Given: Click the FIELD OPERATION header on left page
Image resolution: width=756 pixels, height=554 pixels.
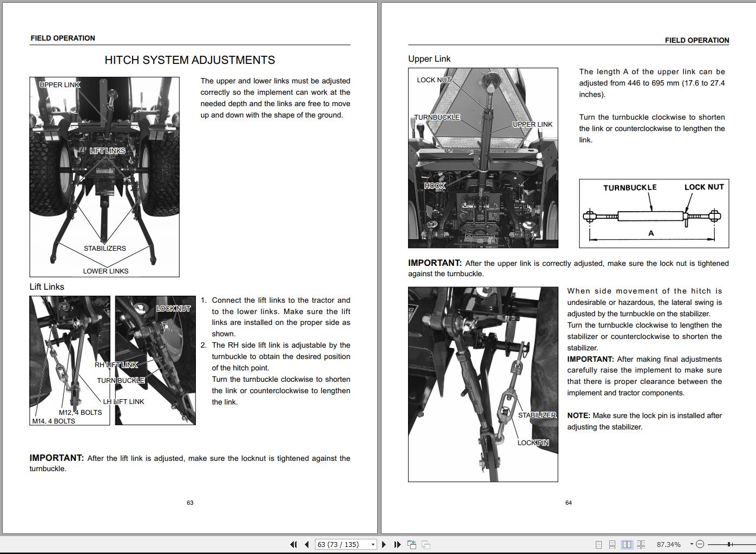Looking at the screenshot, I should point(63,38).
